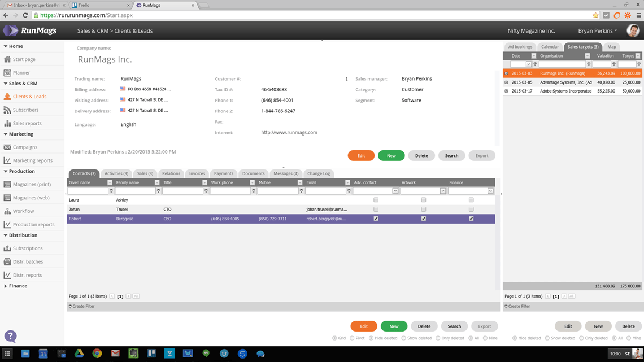644x362 pixels.
Task: Bookmark the page with the star icon
Action: click(x=595, y=15)
